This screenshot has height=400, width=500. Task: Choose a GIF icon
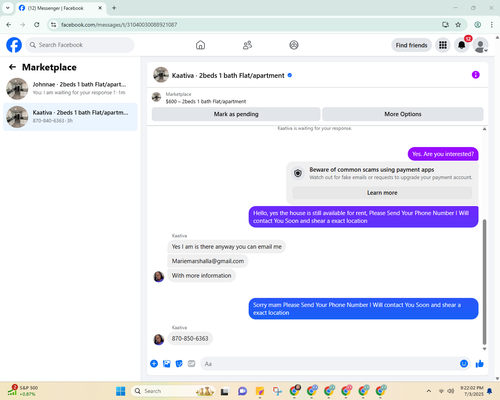(191, 364)
